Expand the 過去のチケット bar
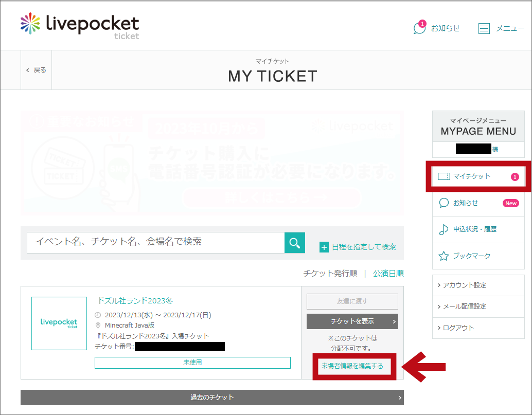 (x=212, y=398)
